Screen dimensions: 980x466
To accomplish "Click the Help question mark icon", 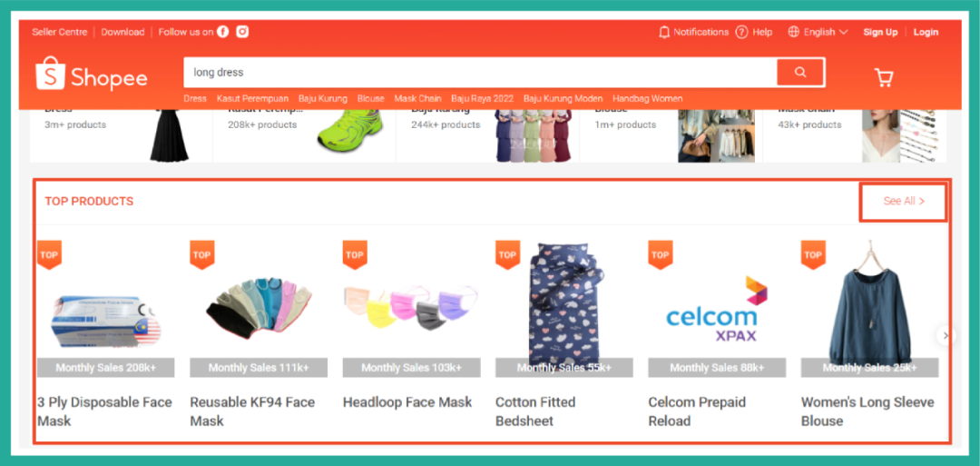I will tap(741, 32).
